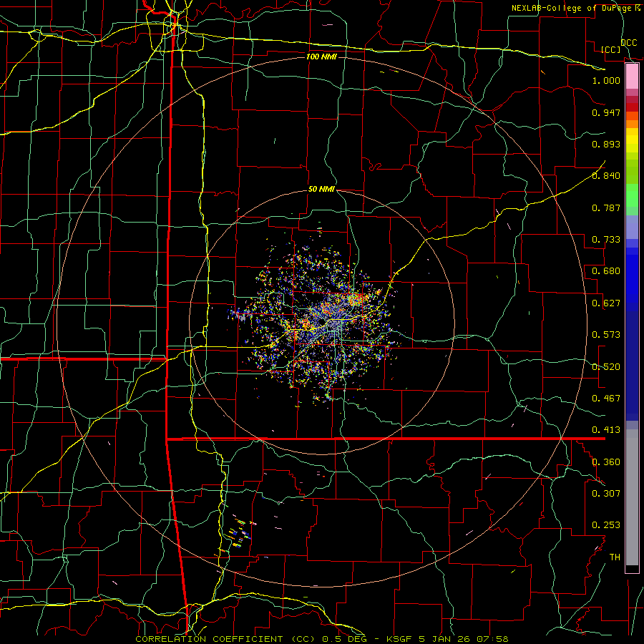Click the 100 NMI range ring label
The width and height of the screenshot is (644, 644).
tap(321, 57)
